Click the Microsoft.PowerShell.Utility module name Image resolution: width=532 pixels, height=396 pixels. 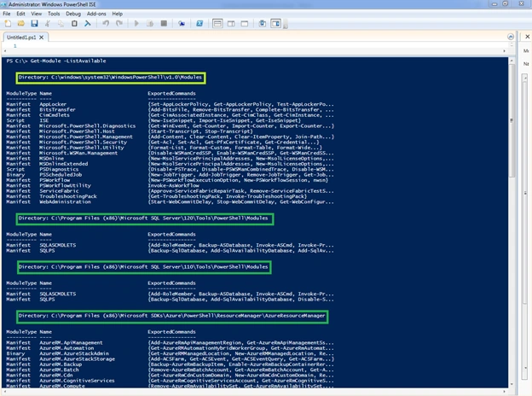click(82, 148)
